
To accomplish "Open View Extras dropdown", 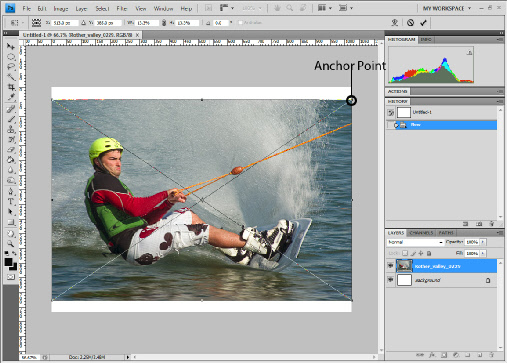I will point(227,8).
